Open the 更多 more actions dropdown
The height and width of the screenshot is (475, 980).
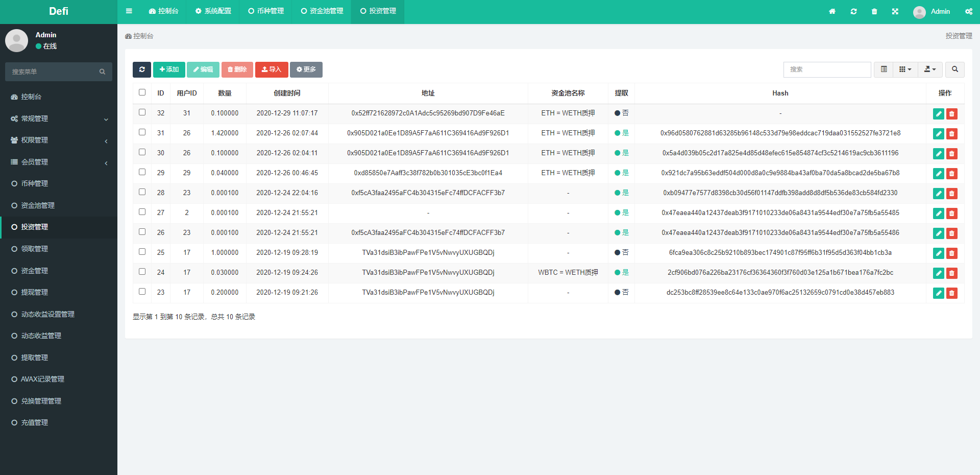point(306,69)
